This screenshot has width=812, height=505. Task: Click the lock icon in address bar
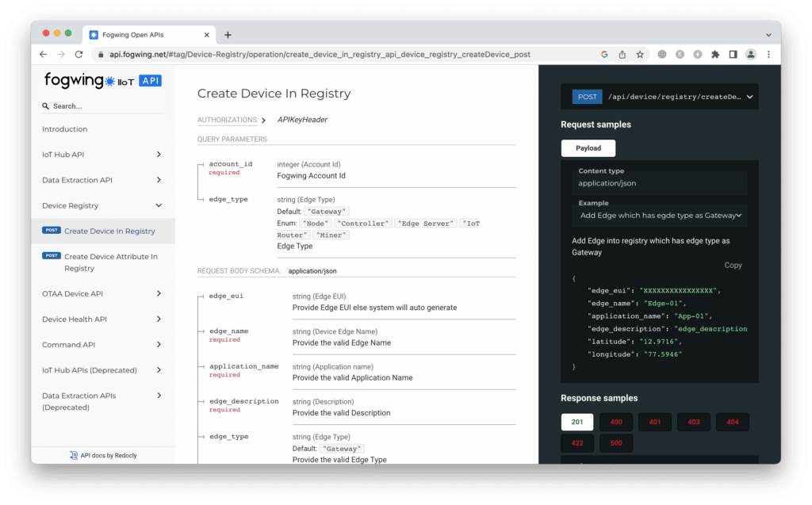(x=101, y=55)
